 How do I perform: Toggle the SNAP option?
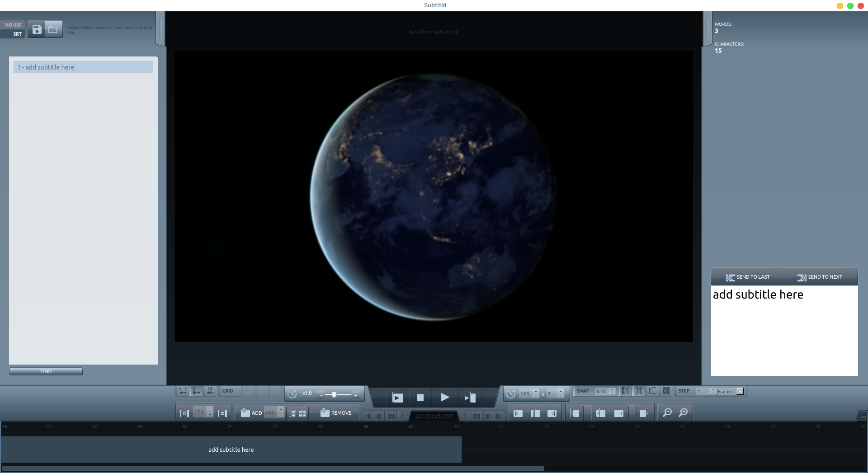tap(583, 391)
